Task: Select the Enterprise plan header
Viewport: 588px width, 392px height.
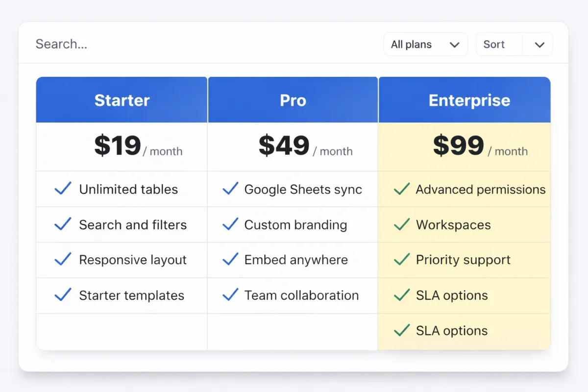Action: 469,100
